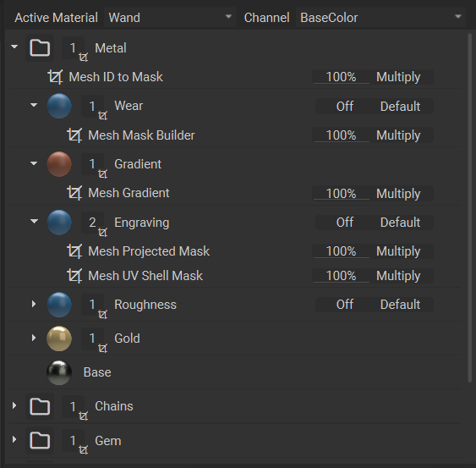Click Mesh ID to Mask 100% opacity slider
This screenshot has height=468, width=476.
(x=342, y=76)
